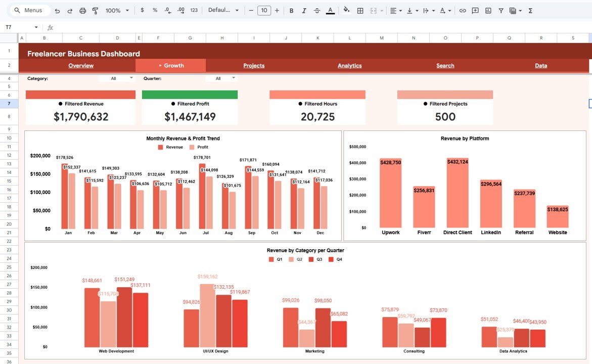Go to the Data section

(540, 65)
